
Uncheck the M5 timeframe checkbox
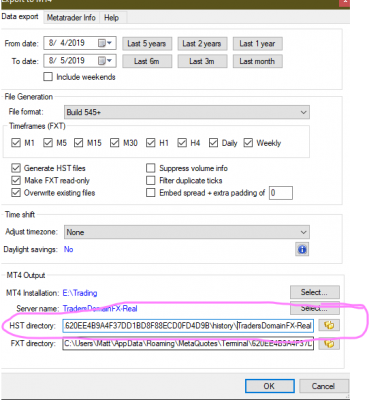tap(48, 143)
